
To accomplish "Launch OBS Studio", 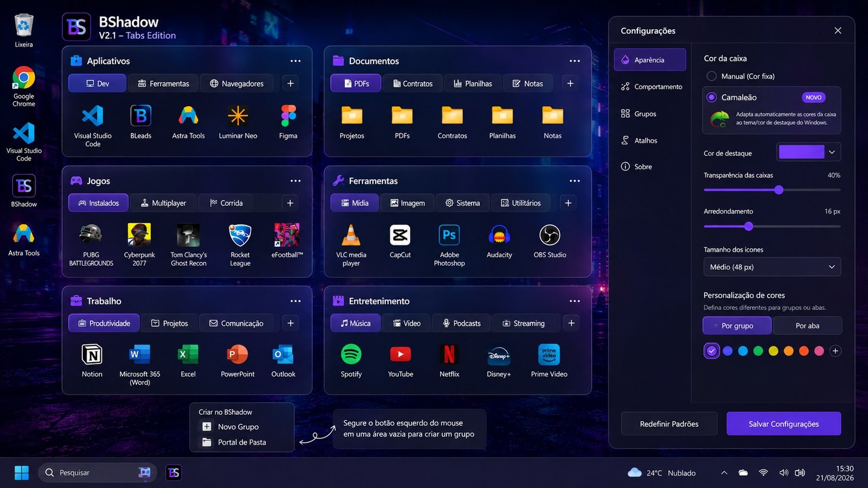I will [x=550, y=235].
